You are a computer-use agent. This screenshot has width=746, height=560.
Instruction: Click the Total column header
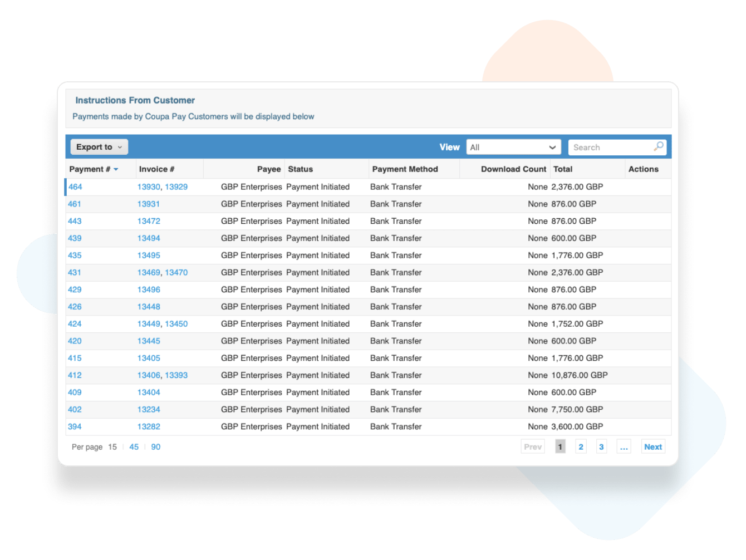563,169
